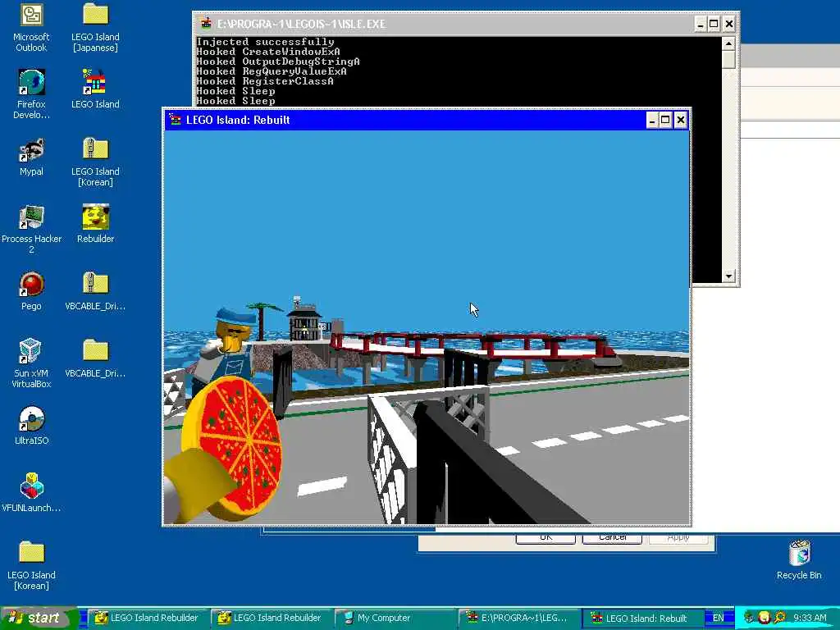Select the VBCABLE_Dri... zip archive icon
Viewport: 840px width, 630px height.
pos(95,291)
